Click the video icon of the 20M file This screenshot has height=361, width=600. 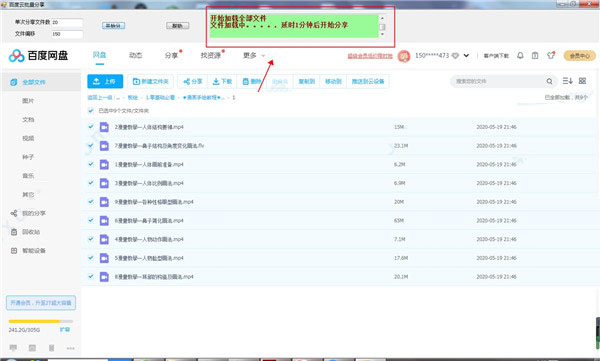(x=104, y=202)
